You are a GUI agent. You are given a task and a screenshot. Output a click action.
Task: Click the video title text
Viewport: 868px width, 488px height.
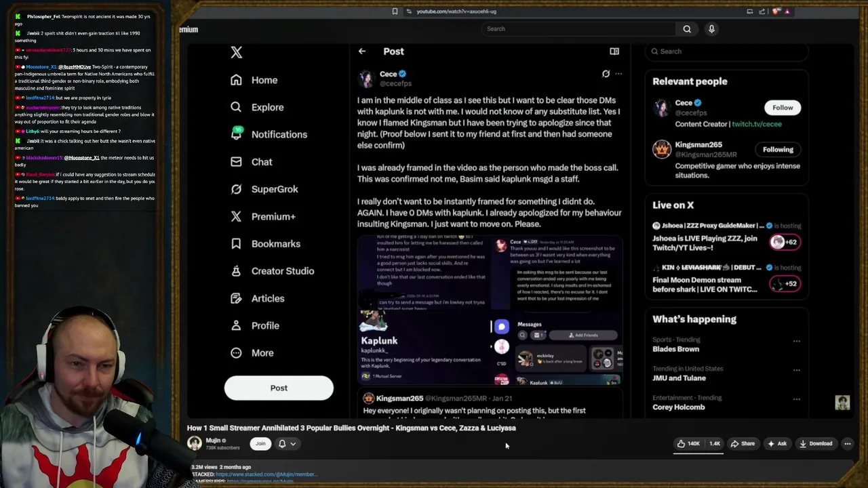[351, 428]
